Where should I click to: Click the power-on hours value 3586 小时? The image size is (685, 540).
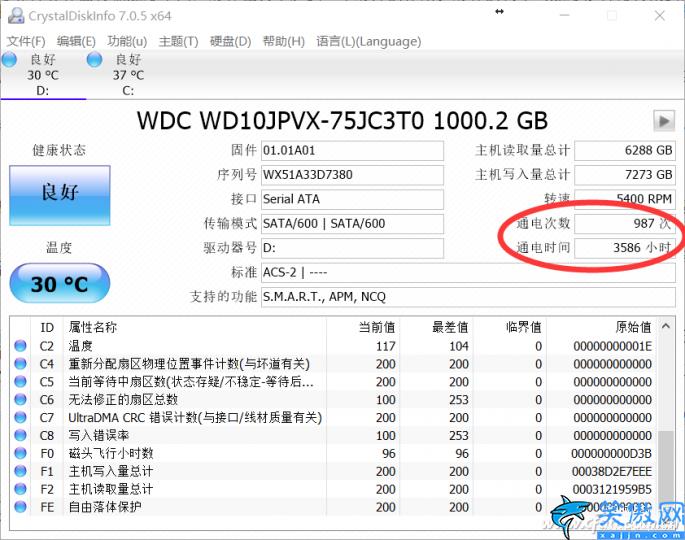[x=625, y=249]
